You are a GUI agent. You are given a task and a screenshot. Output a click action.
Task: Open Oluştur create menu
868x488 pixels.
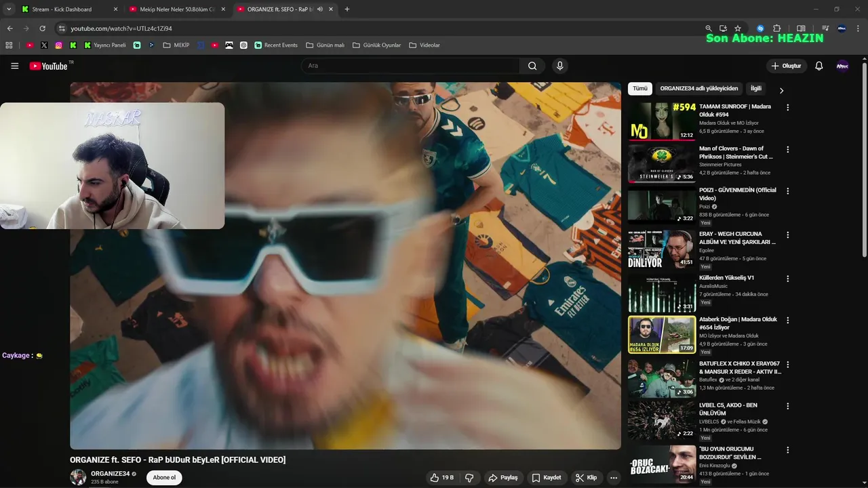point(786,66)
